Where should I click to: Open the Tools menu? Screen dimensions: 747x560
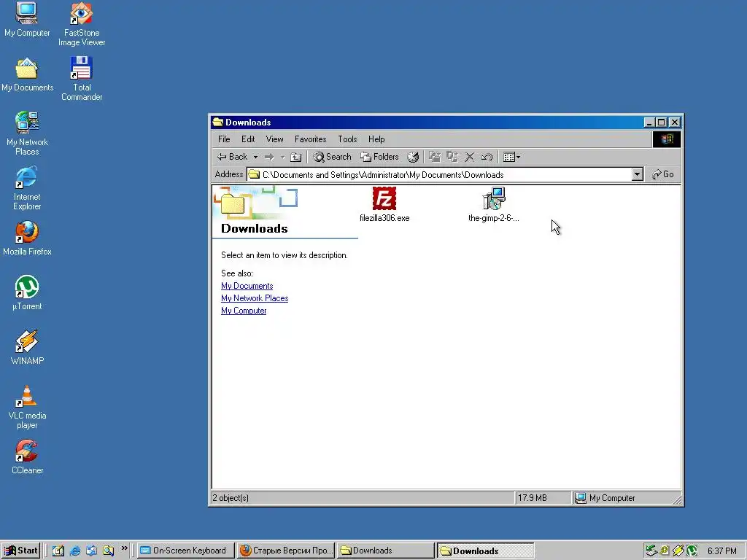(x=347, y=139)
